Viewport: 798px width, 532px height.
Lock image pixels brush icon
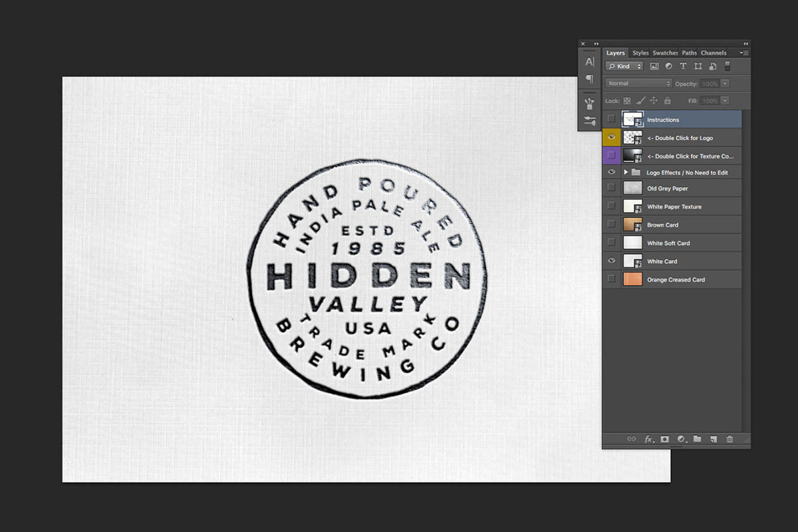pos(640,100)
